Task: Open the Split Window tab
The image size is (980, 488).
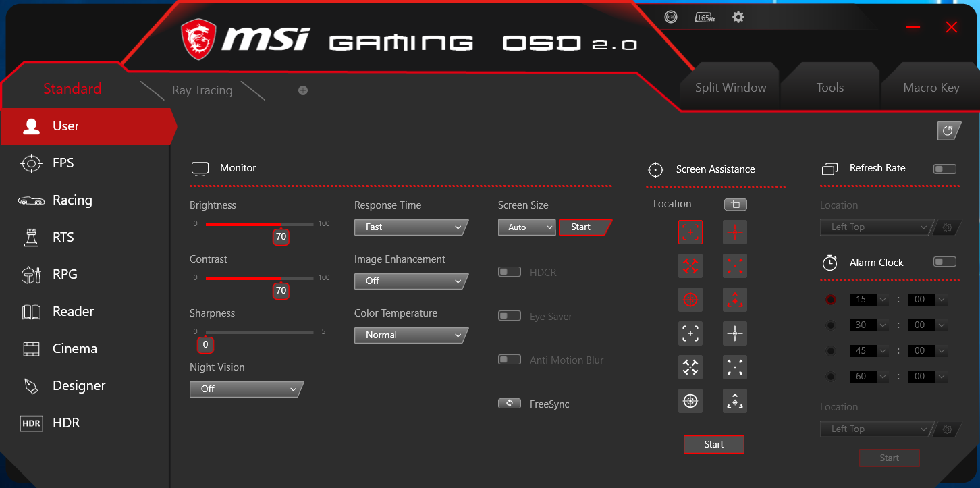Action: (731, 88)
